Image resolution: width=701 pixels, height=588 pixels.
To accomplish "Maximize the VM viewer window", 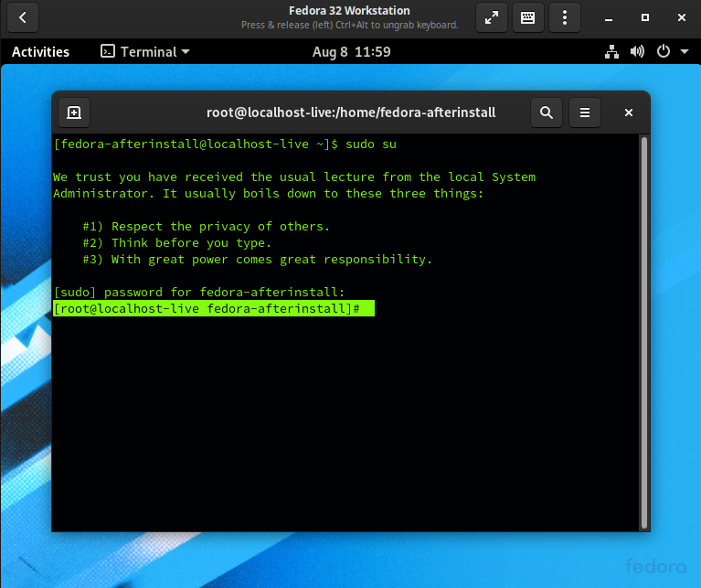I will click(644, 18).
